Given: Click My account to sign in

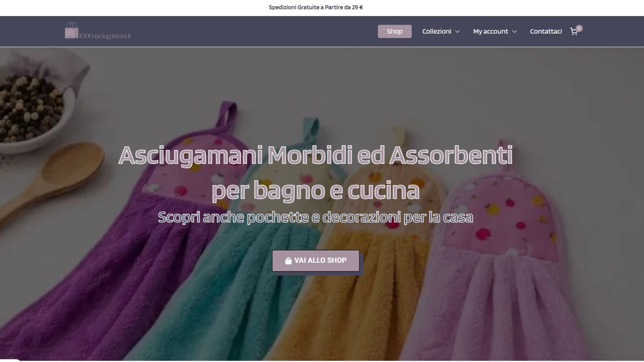Looking at the screenshot, I should click(x=490, y=31).
